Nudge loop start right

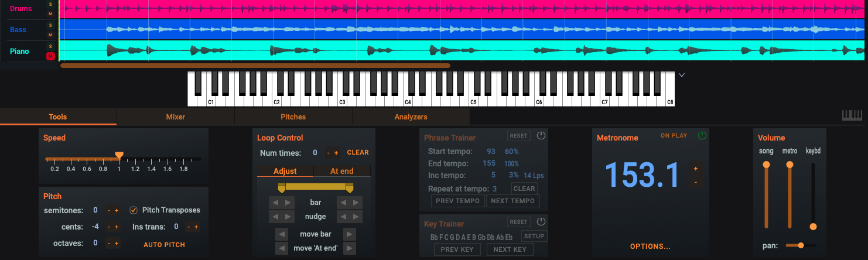click(x=288, y=217)
